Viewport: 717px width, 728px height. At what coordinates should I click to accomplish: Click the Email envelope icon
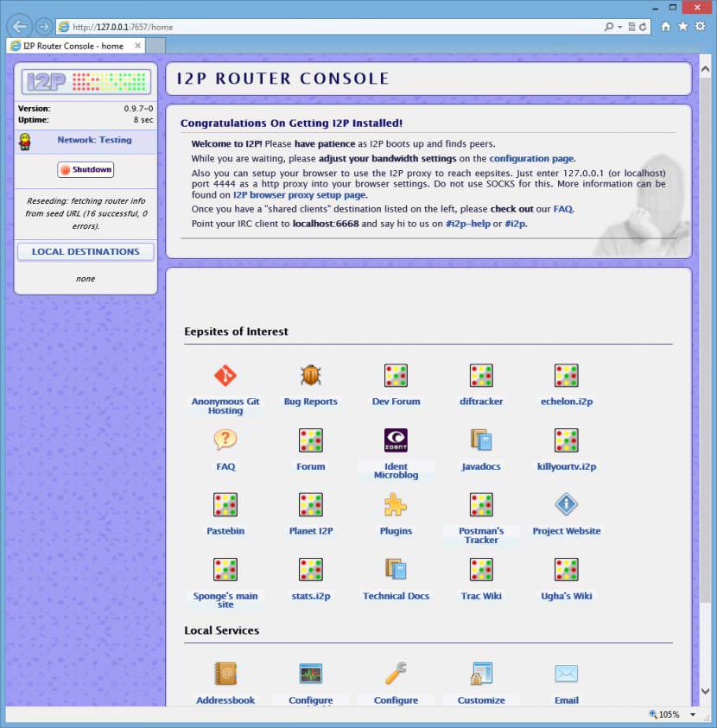coord(566,674)
